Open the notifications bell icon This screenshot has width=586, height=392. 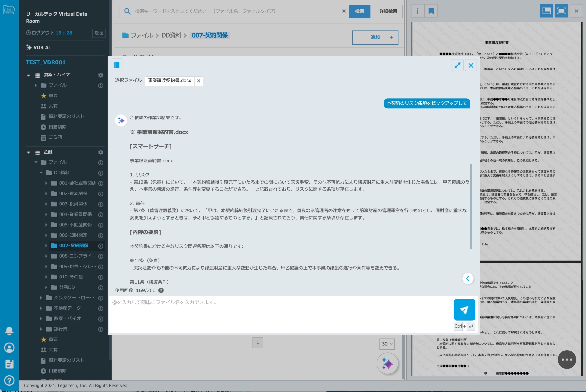9,331
